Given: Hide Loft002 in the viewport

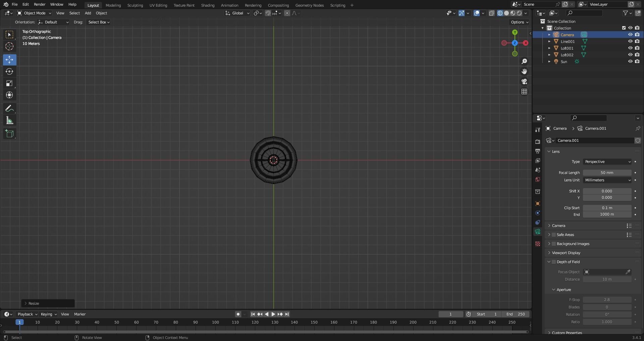Looking at the screenshot, I should [630, 55].
